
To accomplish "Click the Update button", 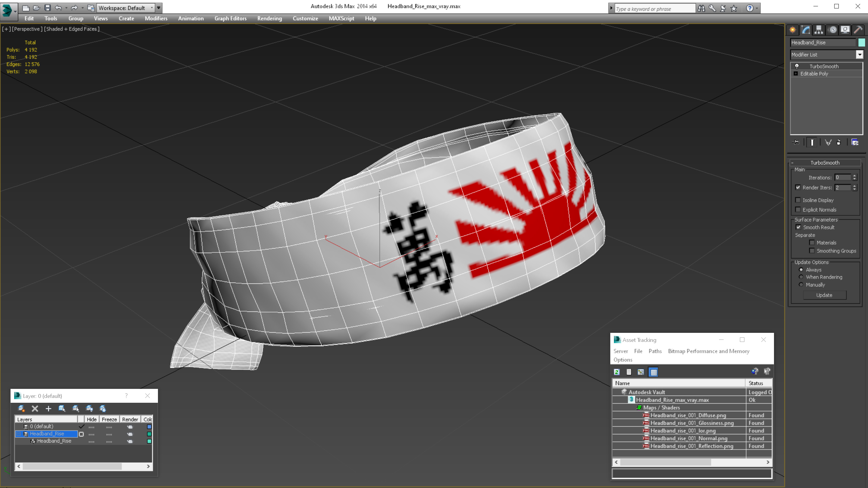I will [x=824, y=295].
